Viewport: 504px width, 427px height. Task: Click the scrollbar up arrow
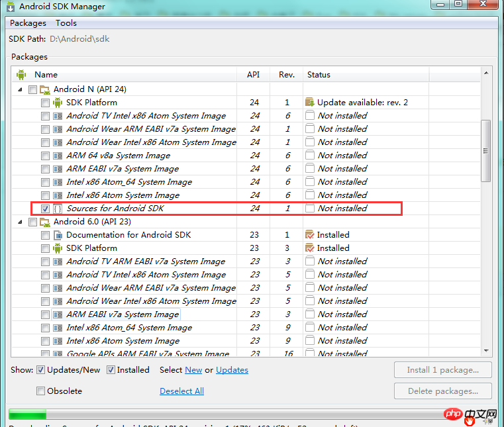point(486,73)
